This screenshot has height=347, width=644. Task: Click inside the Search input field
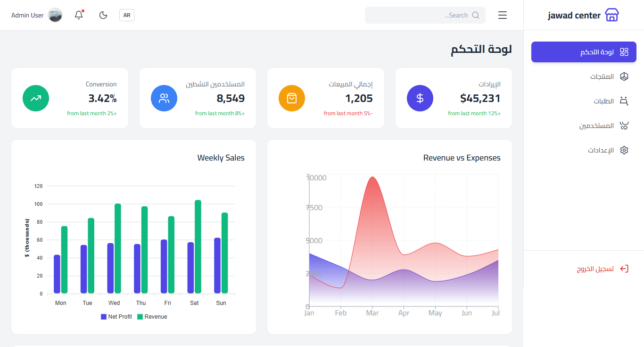click(x=415, y=15)
